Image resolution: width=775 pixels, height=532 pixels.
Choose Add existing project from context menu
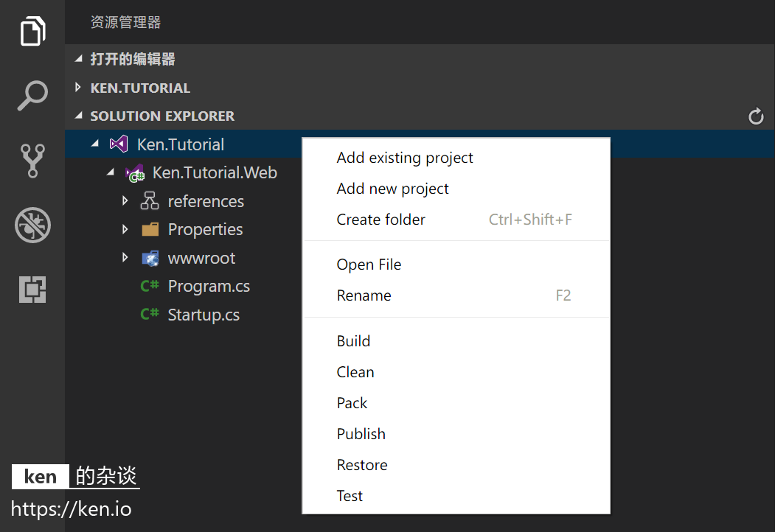pos(456,158)
